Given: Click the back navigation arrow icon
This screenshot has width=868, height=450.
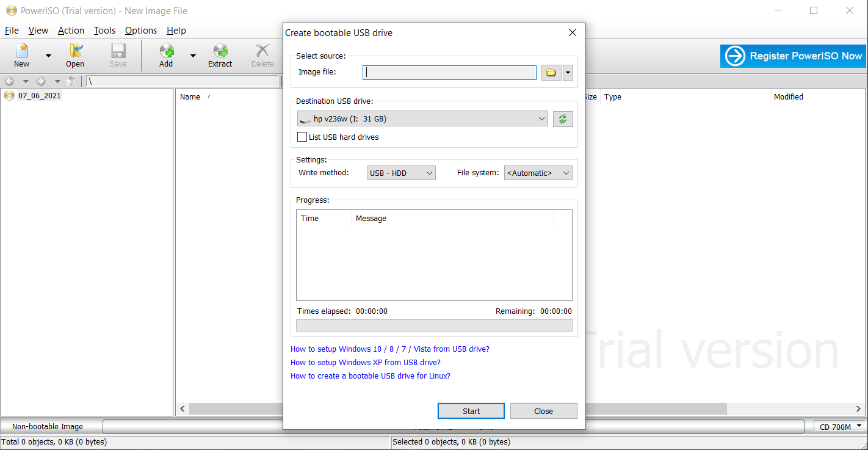Looking at the screenshot, I should pyautogui.click(x=9, y=81).
